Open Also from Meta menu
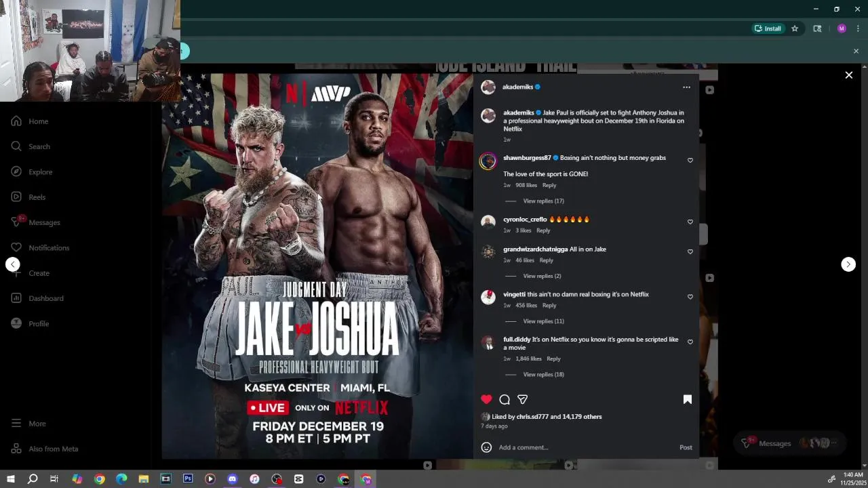This screenshot has height=488, width=868. point(44,449)
